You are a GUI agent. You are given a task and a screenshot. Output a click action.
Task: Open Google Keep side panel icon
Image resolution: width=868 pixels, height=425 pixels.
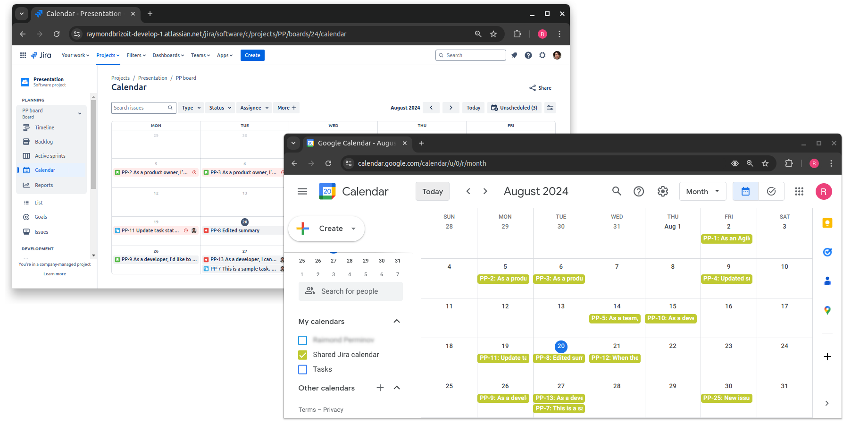click(827, 223)
